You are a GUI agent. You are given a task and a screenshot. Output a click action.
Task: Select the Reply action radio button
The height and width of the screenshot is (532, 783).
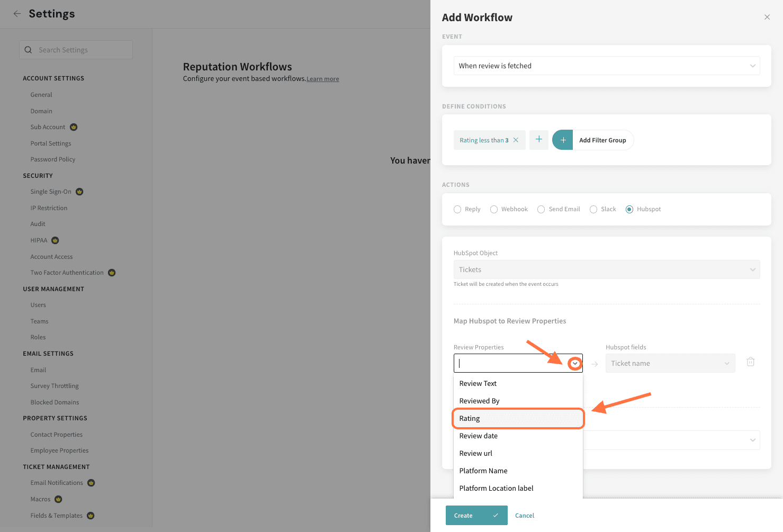[457, 210]
